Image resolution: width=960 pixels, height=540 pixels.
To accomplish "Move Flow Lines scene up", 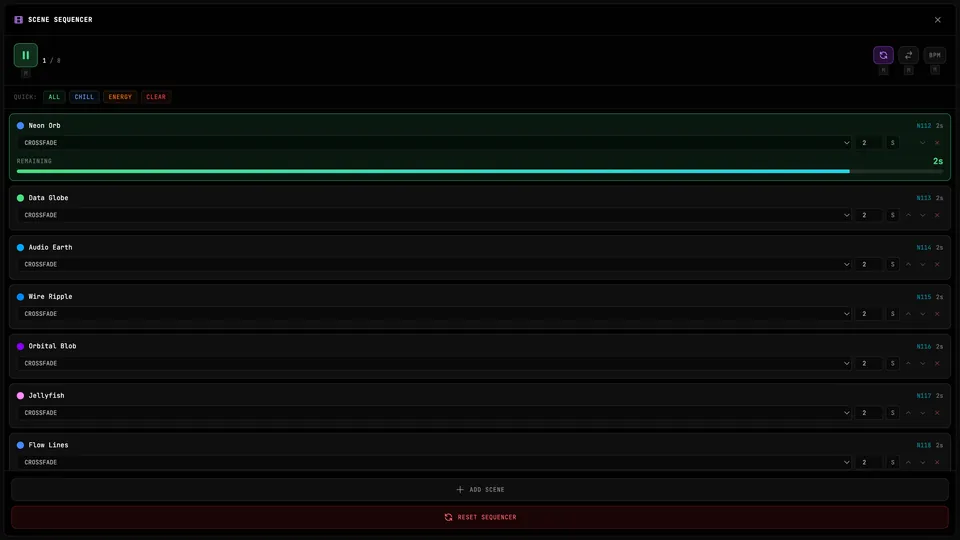I will click(x=909, y=462).
